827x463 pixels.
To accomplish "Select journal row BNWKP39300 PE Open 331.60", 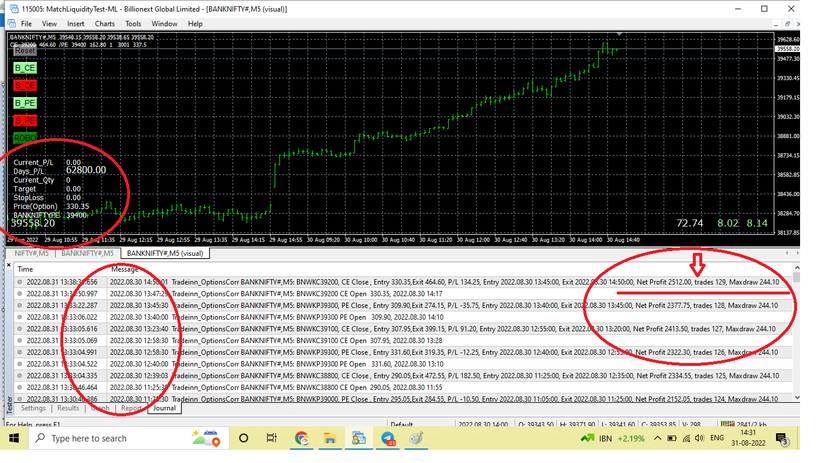I will 403,364.
